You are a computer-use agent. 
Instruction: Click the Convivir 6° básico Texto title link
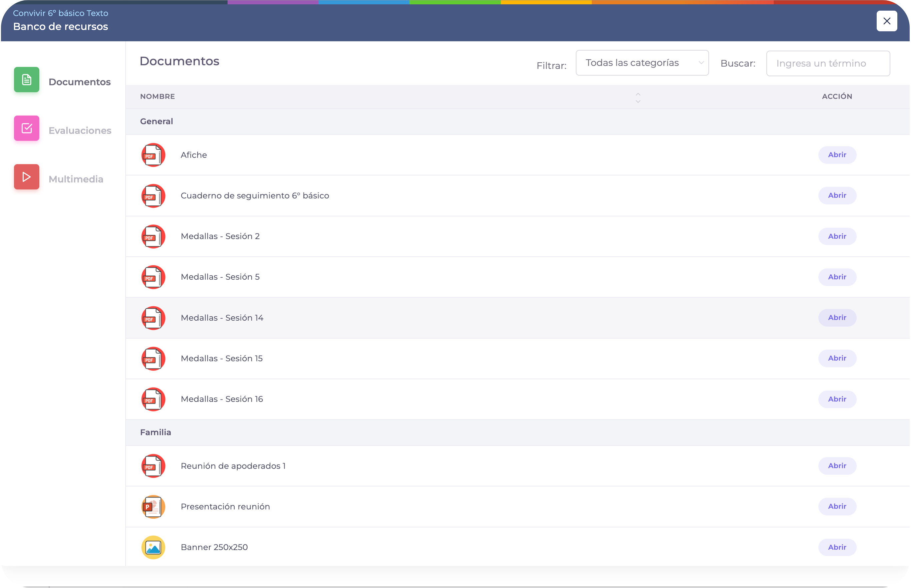61,13
